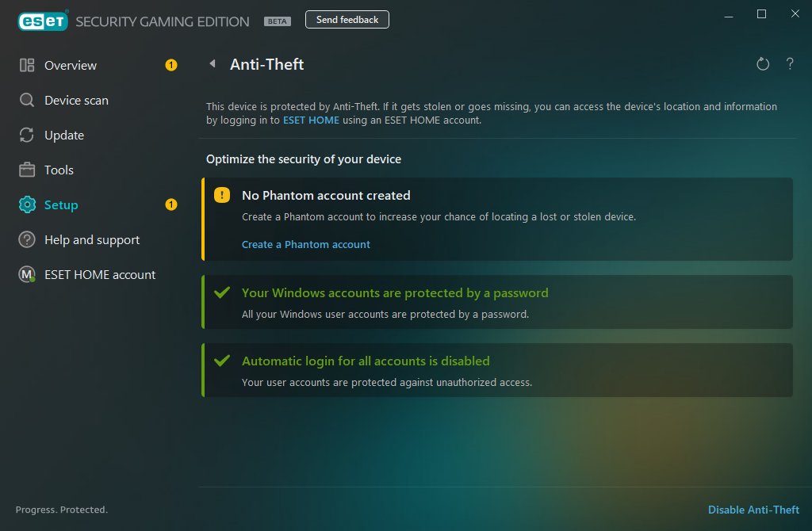Image resolution: width=812 pixels, height=531 pixels.
Task: Navigate to Help and support
Action: [x=92, y=239]
